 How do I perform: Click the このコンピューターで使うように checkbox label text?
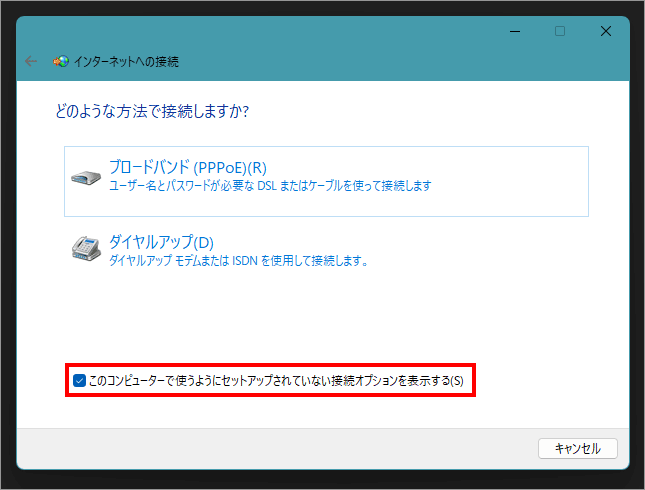coord(275,380)
